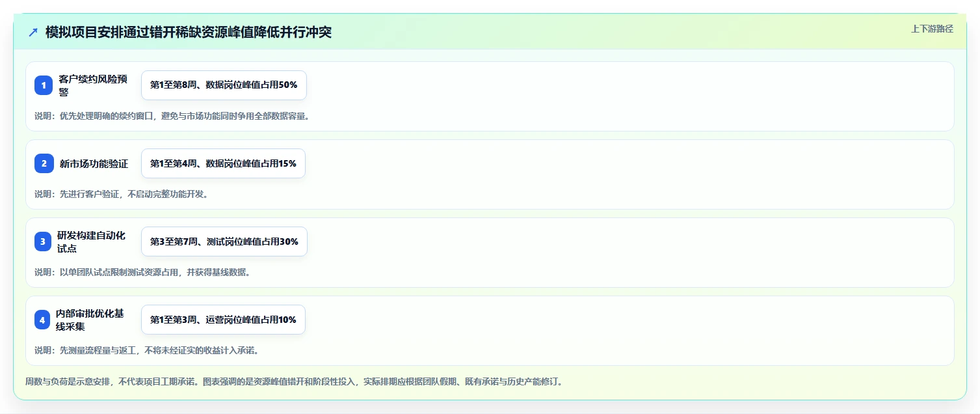Click the note about 优先处理明确的续约窗口

click(x=172, y=117)
